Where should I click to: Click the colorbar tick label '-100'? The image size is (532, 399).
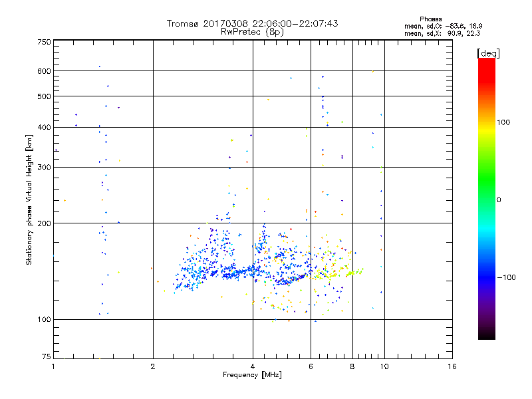(x=506, y=277)
